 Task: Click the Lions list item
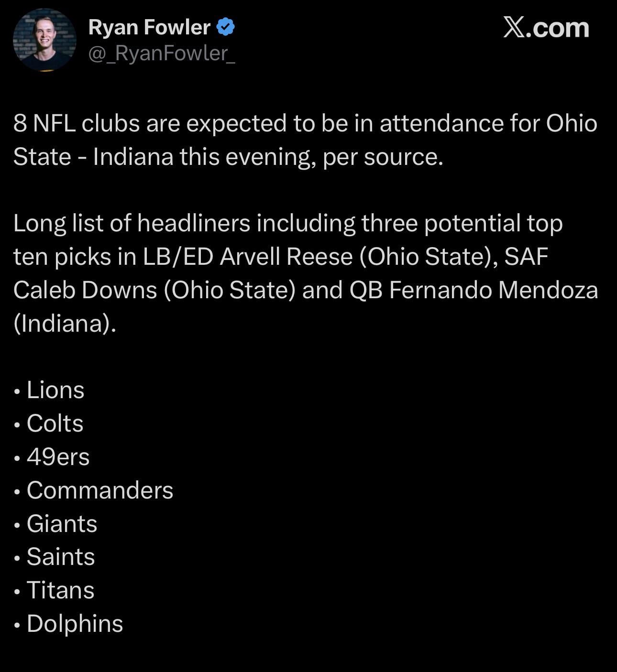coord(55,390)
